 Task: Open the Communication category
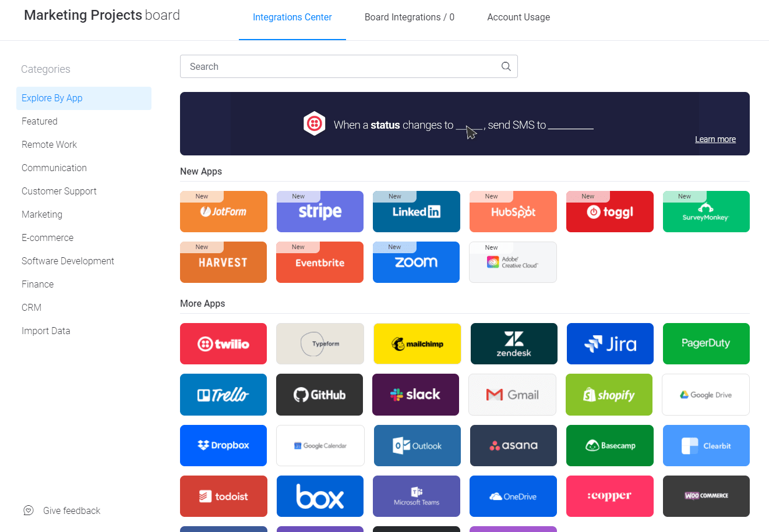tap(84, 168)
